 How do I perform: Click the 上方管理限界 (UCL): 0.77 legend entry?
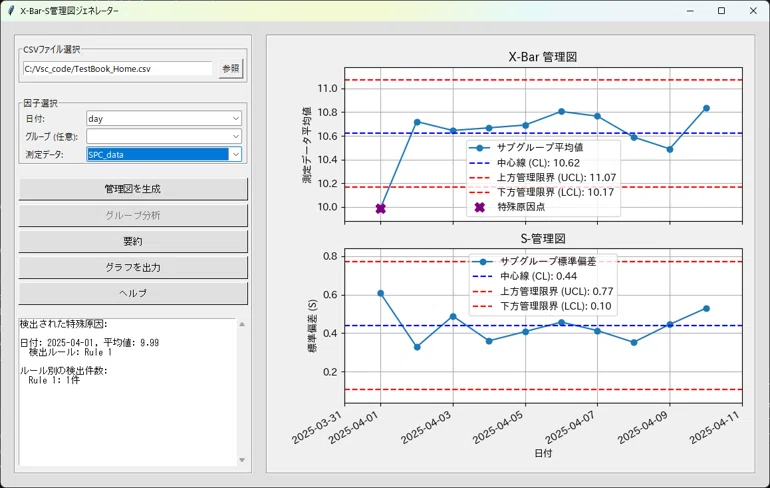pyautogui.click(x=543, y=292)
